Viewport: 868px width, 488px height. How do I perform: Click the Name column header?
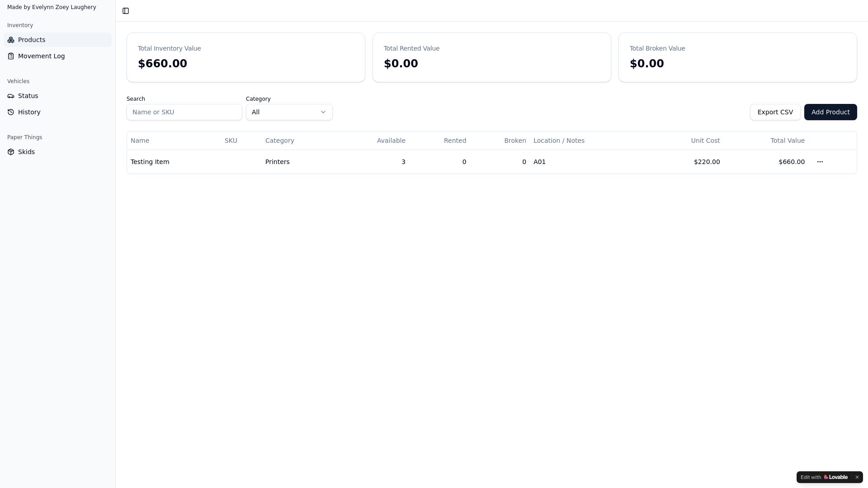(x=140, y=141)
